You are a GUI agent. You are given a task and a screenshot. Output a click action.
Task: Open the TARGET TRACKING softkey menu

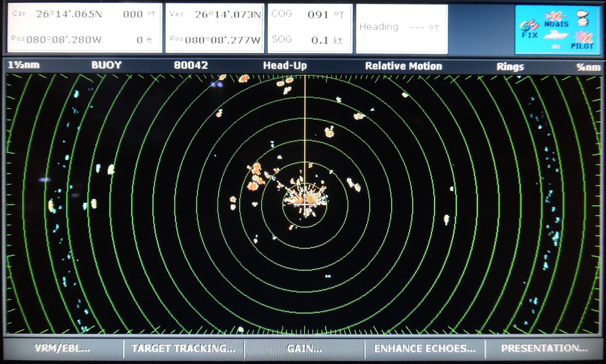coord(183,348)
